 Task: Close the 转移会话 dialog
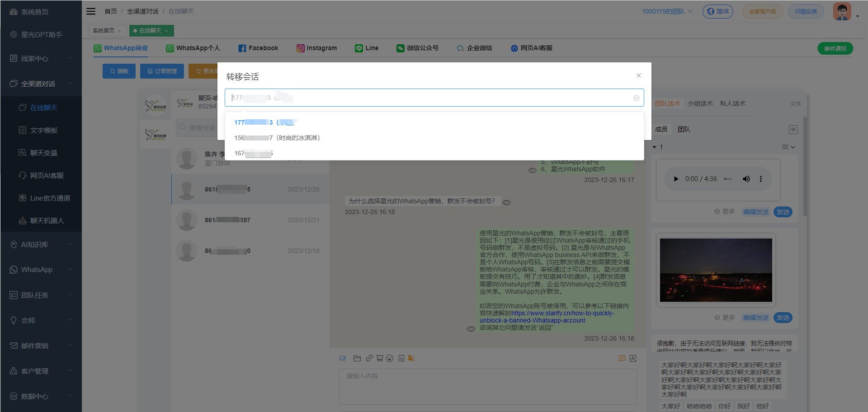point(639,75)
